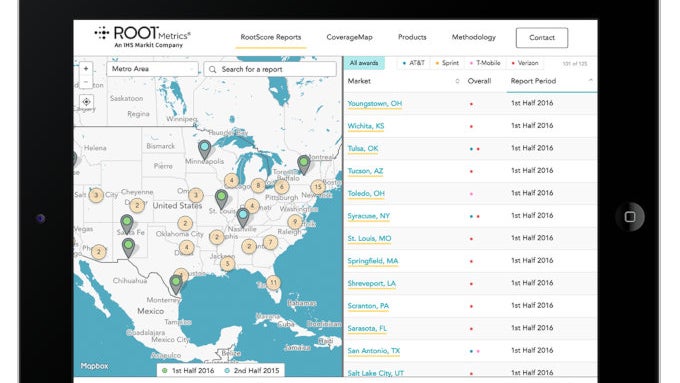Open the Youngstown, OH report link
Screen dimensions: 680x383
[375, 103]
